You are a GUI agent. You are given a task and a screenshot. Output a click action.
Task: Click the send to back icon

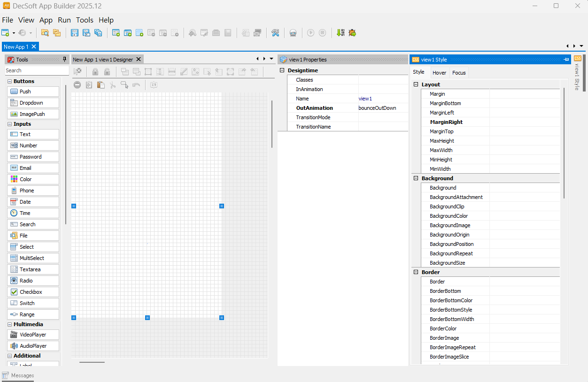(x=136, y=72)
